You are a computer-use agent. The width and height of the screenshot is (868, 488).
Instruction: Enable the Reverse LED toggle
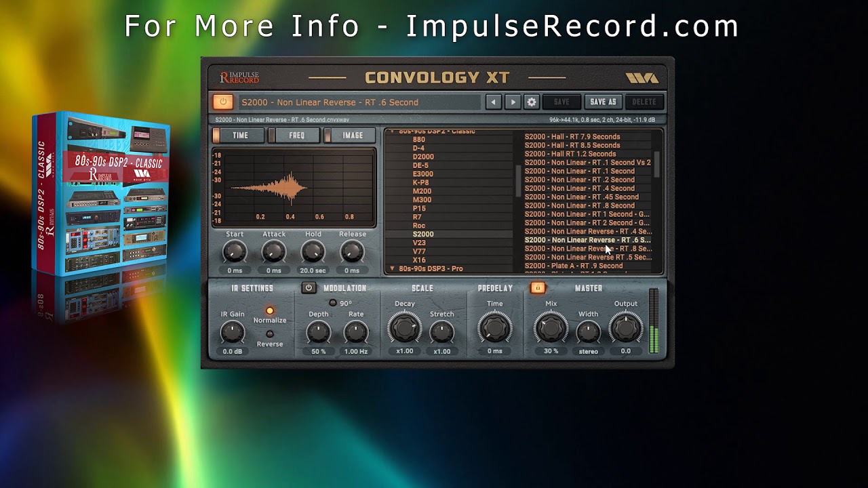click(x=270, y=334)
